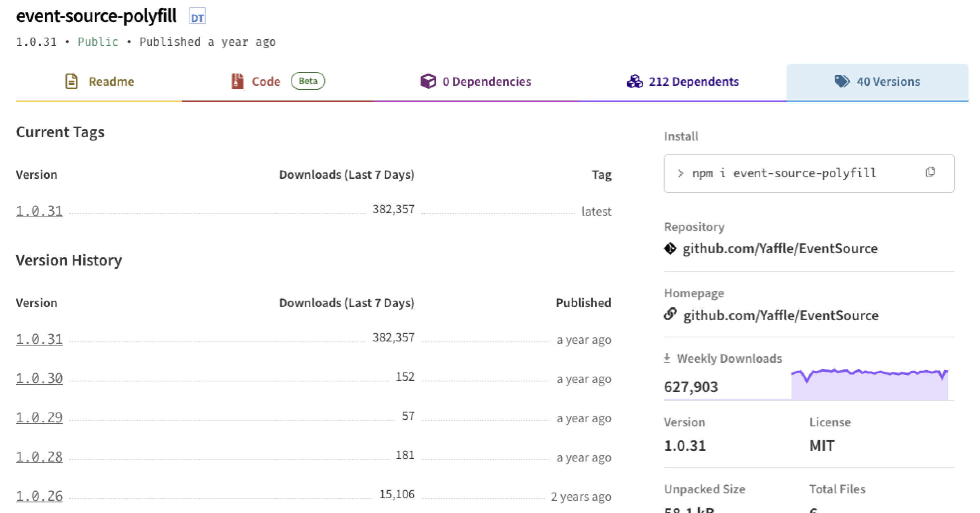The width and height of the screenshot is (980, 513).
Task: Click the Code zip file icon
Action: 237,81
